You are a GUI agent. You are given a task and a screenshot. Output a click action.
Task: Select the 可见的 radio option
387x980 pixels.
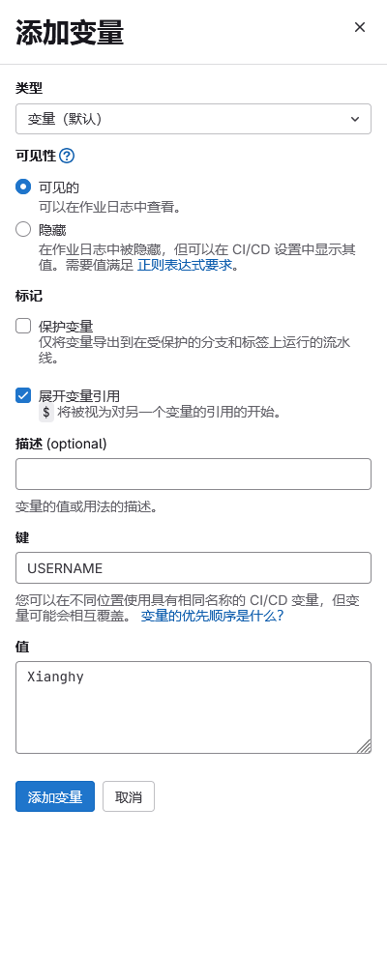[x=23, y=187]
